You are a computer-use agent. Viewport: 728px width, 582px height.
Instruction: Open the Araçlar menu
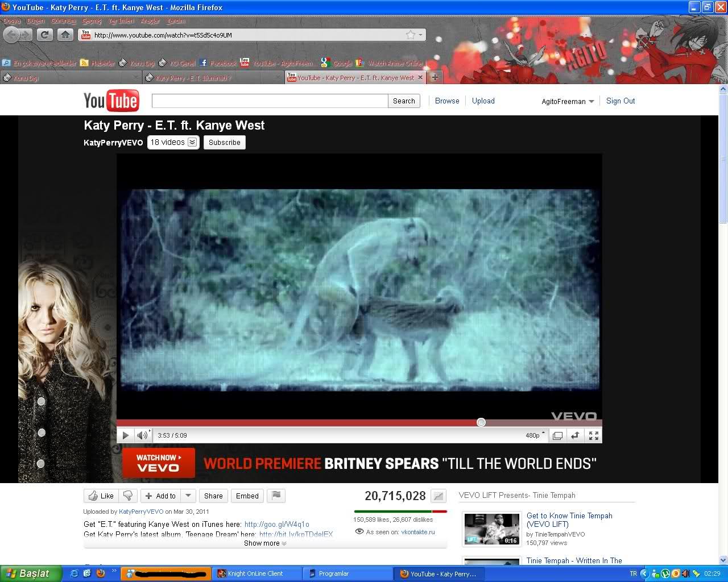click(151, 20)
